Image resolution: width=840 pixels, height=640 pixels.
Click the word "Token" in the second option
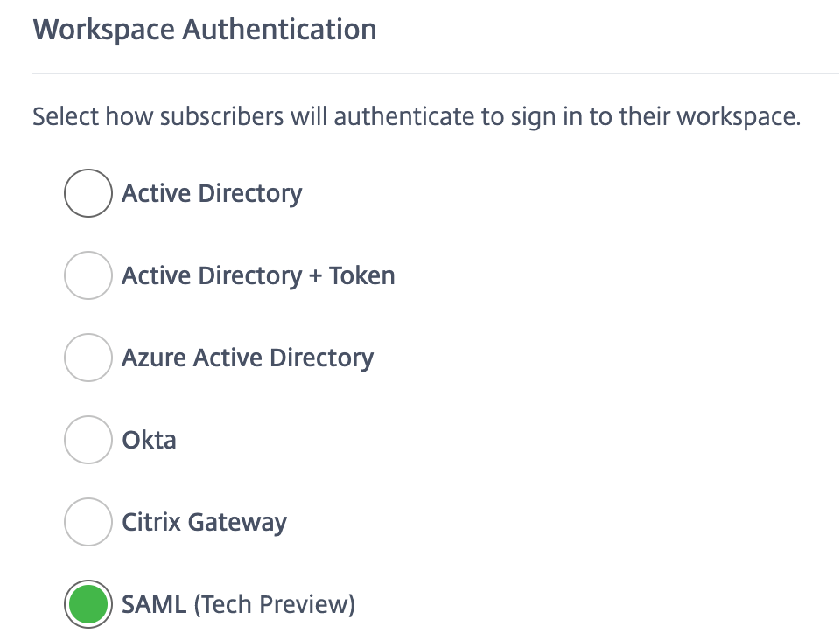pos(361,275)
